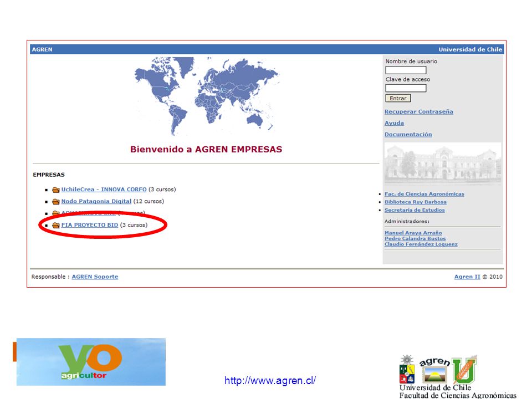This screenshot has width=532, height=399.
Task: Open UchileCrea - INNOVA CORFO link
Action: click(104, 190)
